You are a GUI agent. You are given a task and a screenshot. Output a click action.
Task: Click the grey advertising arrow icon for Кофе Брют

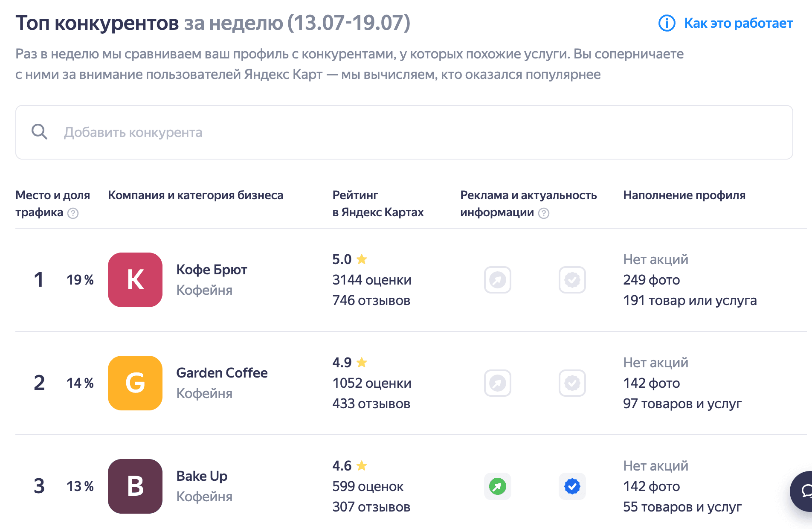coord(498,280)
